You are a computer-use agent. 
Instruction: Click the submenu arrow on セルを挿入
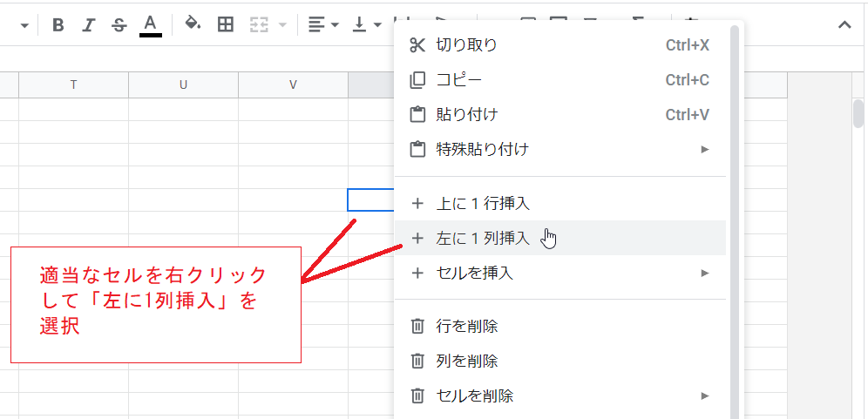tap(705, 273)
